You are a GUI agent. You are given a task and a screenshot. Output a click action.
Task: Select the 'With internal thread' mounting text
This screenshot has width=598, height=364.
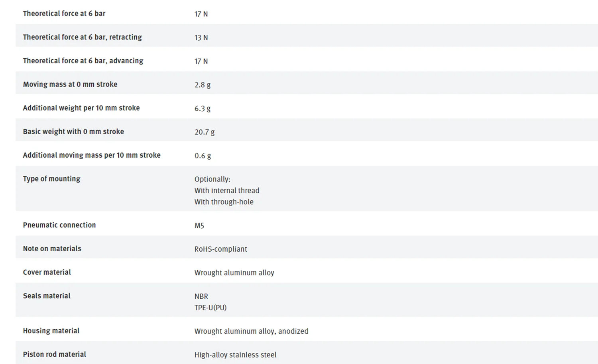pos(227,190)
